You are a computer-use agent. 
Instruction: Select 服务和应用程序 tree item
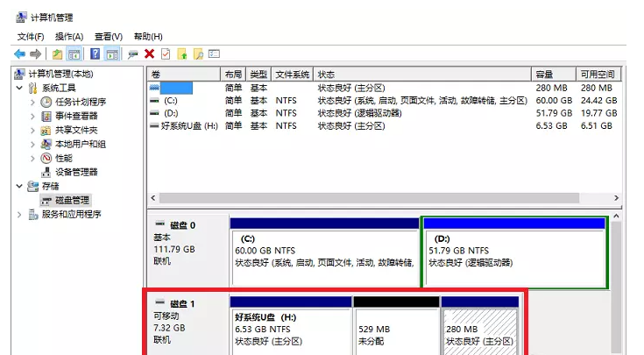[x=72, y=215]
